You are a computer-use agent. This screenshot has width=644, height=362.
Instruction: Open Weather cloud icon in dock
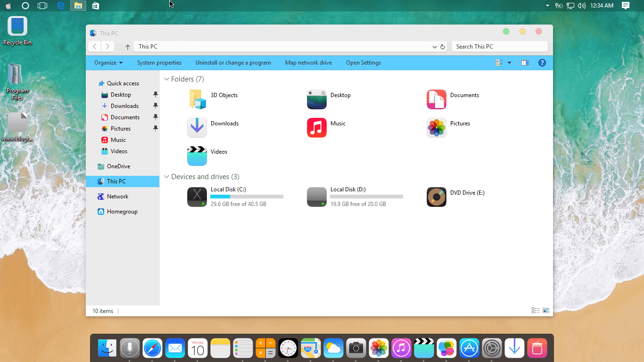(333, 348)
